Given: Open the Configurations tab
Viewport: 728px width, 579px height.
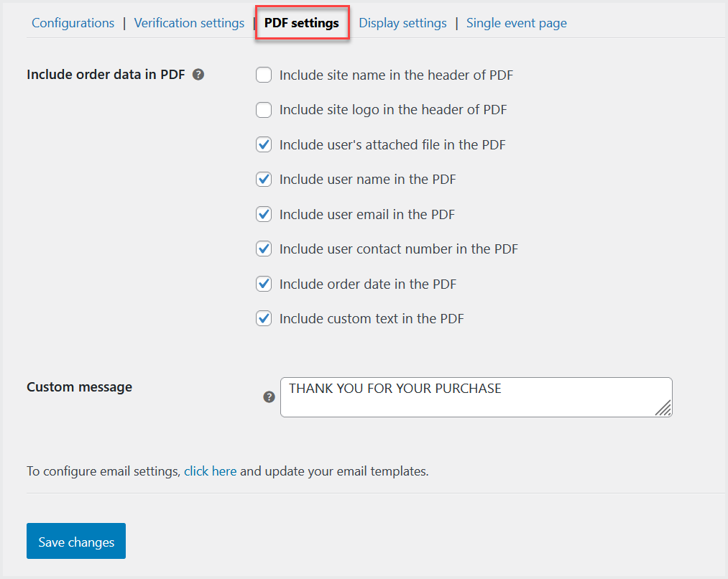Looking at the screenshot, I should click(x=73, y=23).
